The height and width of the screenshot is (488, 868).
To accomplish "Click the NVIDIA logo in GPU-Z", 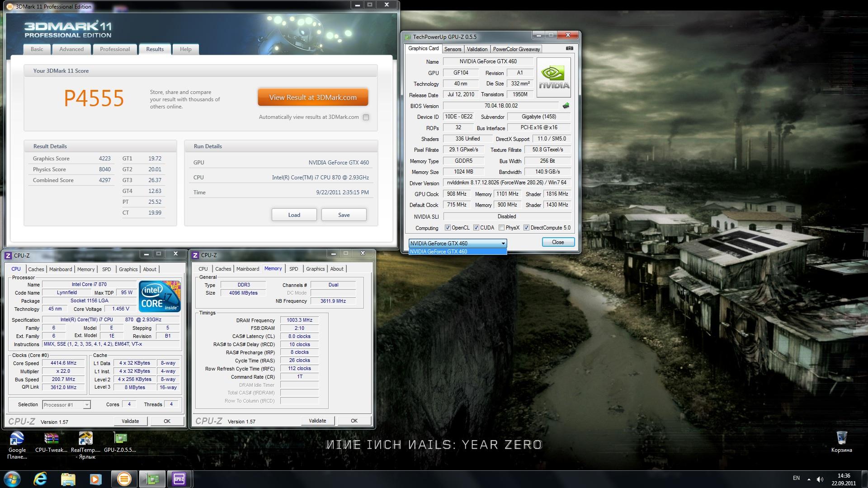I will pyautogui.click(x=553, y=77).
